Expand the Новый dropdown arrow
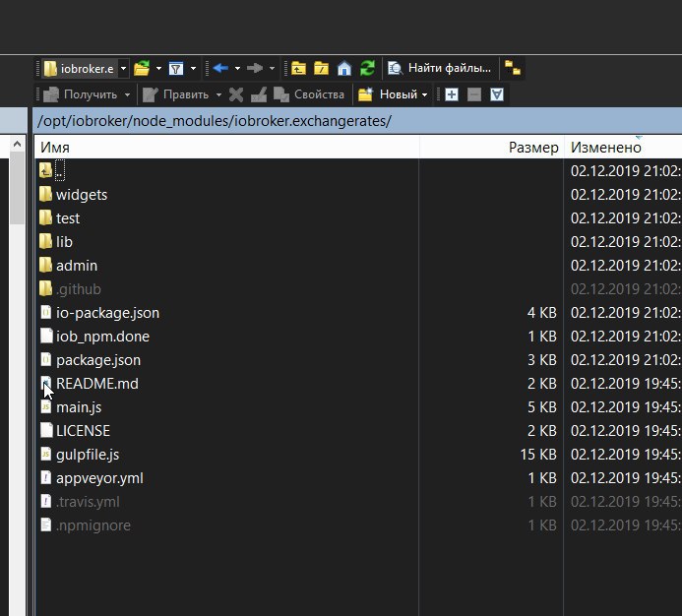The height and width of the screenshot is (616, 682). pyautogui.click(x=424, y=94)
